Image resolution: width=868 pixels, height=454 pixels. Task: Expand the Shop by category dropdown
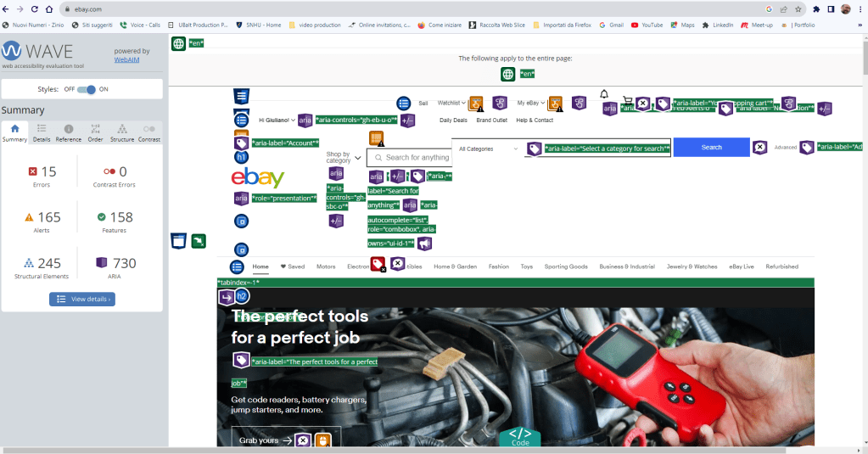343,158
